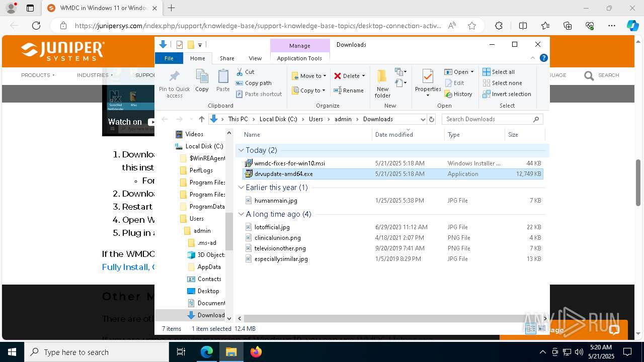This screenshot has height=362, width=644.
Task: Switch to details view layout icon
Action: (531, 329)
